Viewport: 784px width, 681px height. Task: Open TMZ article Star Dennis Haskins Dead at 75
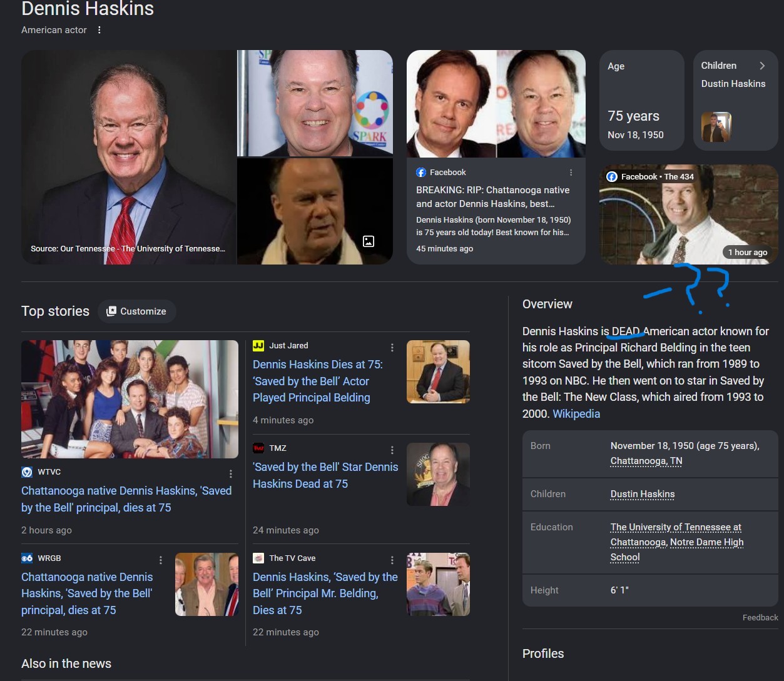click(x=325, y=475)
